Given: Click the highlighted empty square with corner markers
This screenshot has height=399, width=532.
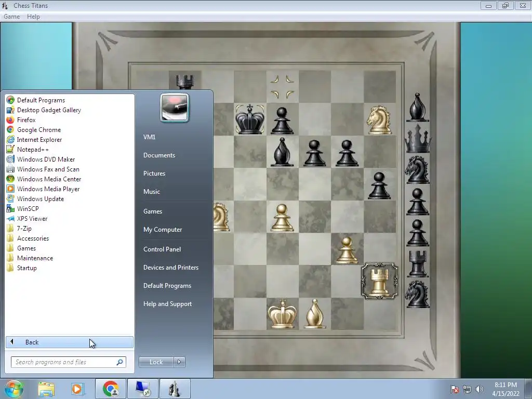Looking at the screenshot, I should (x=282, y=87).
